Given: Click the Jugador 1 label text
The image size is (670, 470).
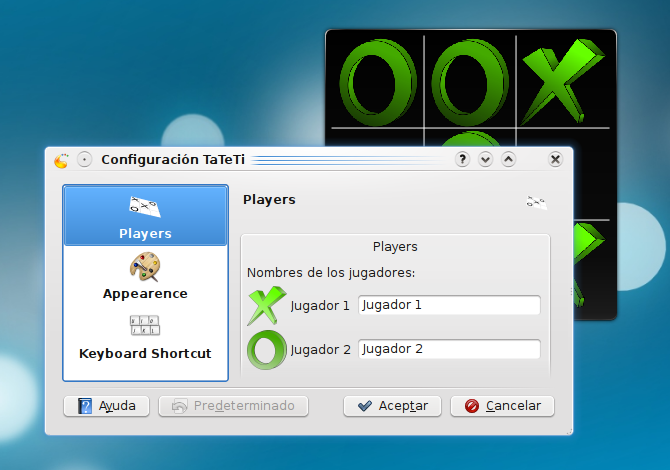Looking at the screenshot, I should pyautogui.click(x=320, y=306).
